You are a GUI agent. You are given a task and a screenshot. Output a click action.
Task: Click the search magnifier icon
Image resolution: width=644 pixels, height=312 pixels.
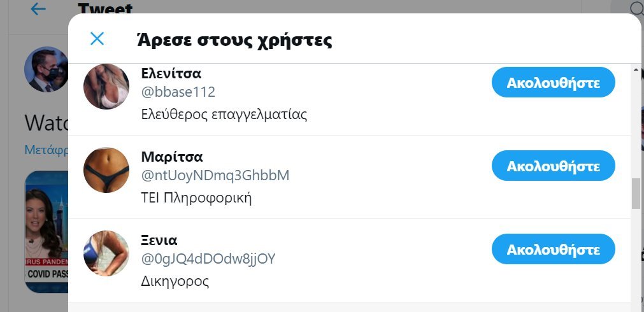636,8
